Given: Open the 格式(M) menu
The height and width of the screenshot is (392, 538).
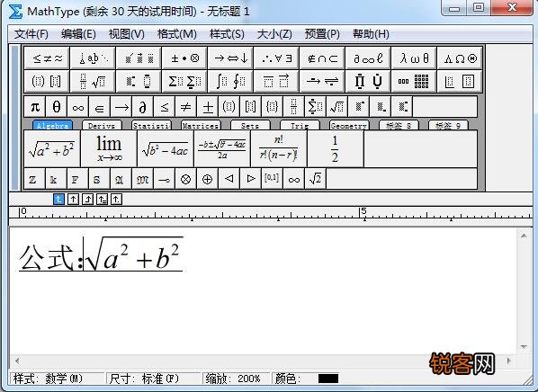Looking at the screenshot, I should (x=176, y=34).
